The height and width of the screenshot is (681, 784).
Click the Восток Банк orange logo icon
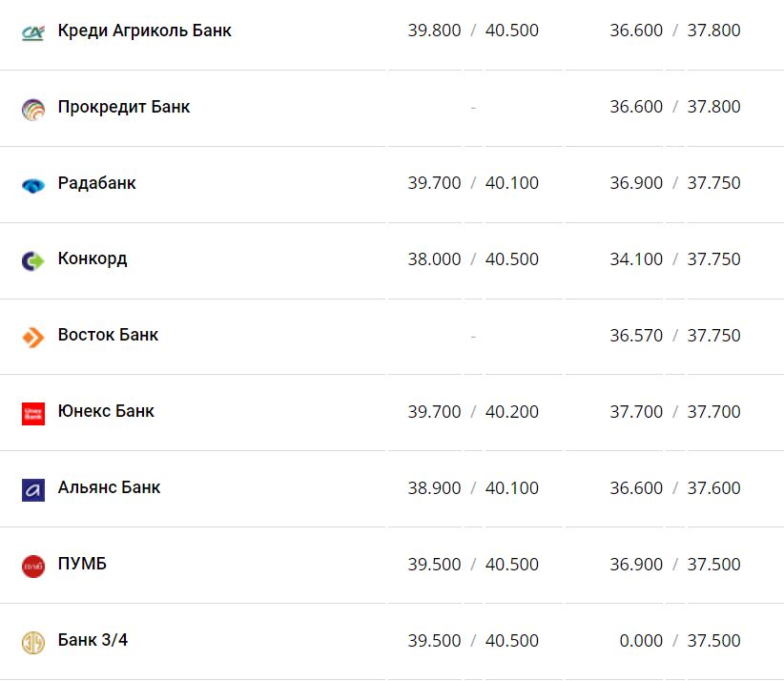pyautogui.click(x=33, y=337)
